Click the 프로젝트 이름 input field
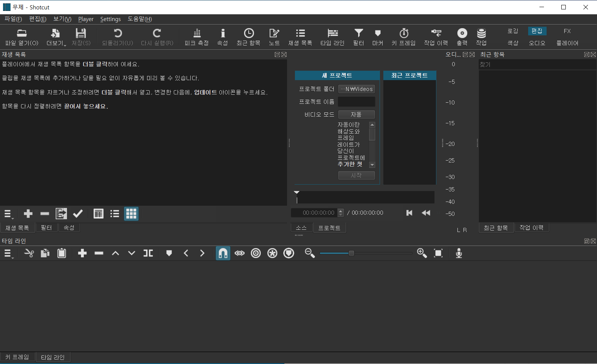 pyautogui.click(x=357, y=102)
